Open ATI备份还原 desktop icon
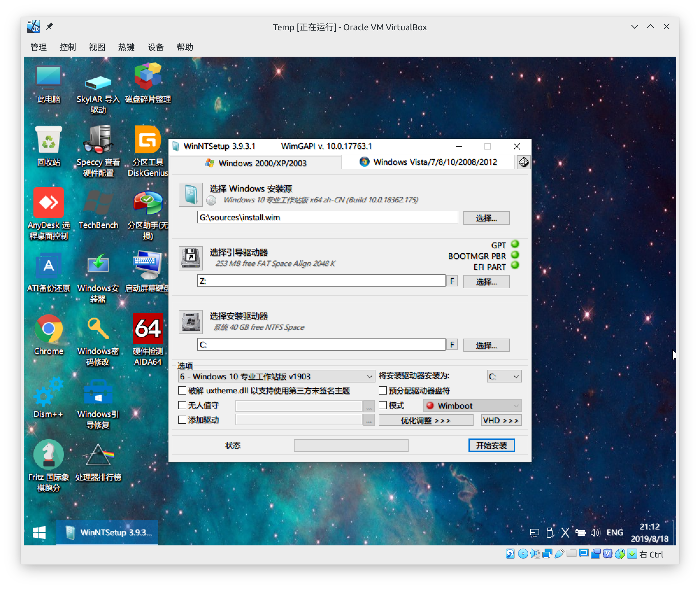Viewport: 700px width, 589px height. point(48,273)
